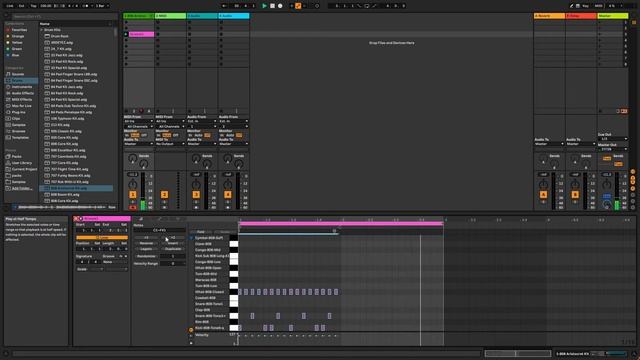
Task: Click the Randomize velocity button
Action: (x=146, y=256)
